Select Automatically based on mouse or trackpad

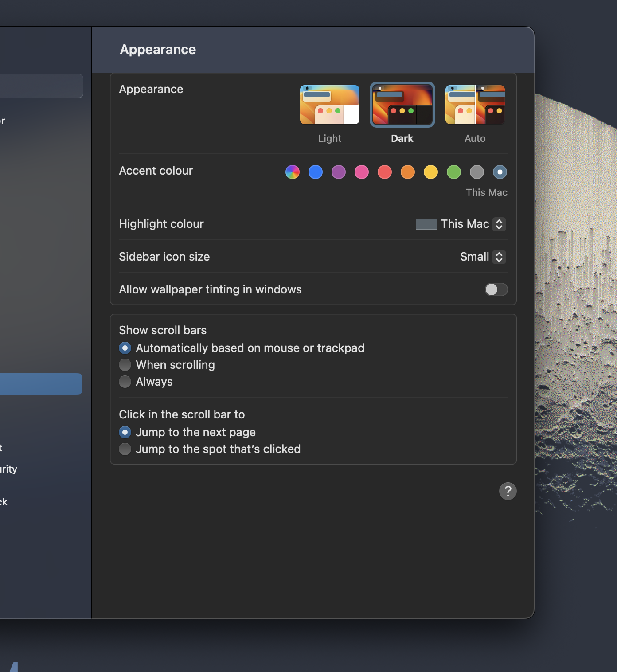[x=125, y=348]
